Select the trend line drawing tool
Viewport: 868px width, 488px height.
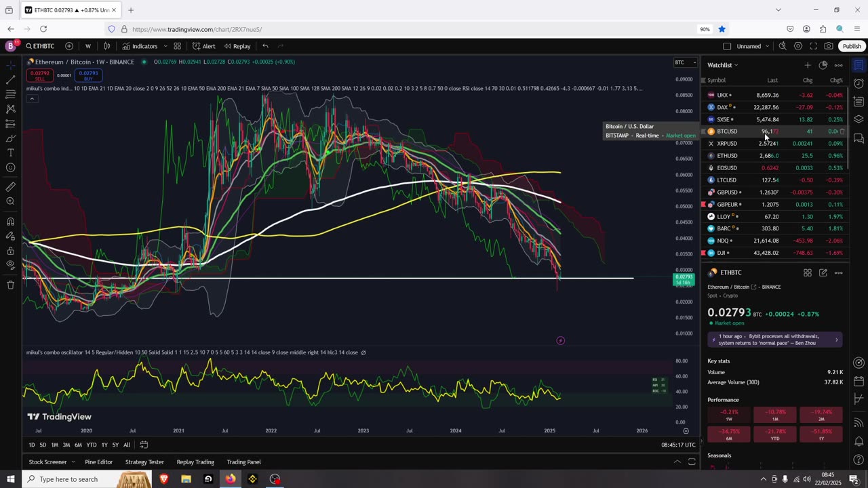(x=10, y=79)
